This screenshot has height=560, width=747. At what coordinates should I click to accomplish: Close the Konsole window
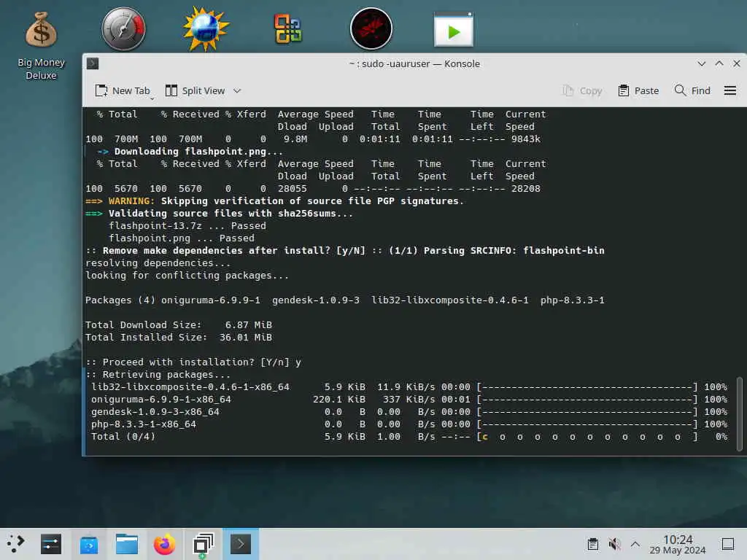[737, 63]
